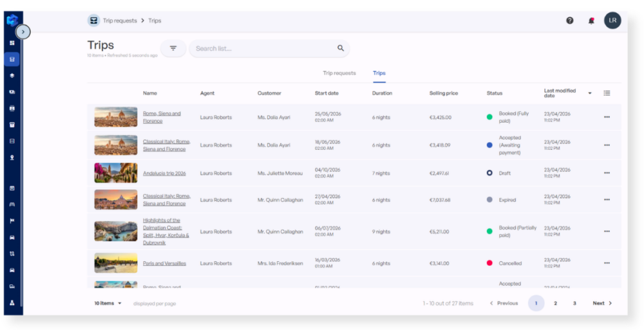
Task: Click the breadcrumb inbox icon
Action: click(93, 21)
